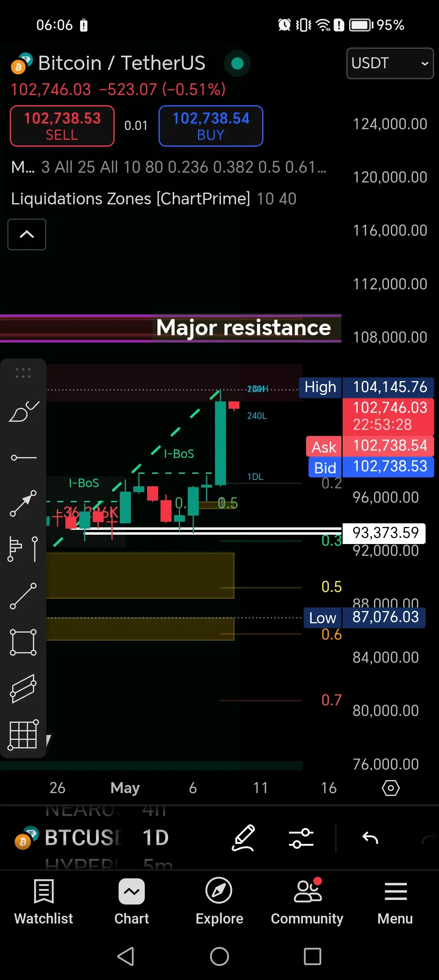The image size is (439, 980).
Task: Select the horizontal line tool
Action: [24, 458]
